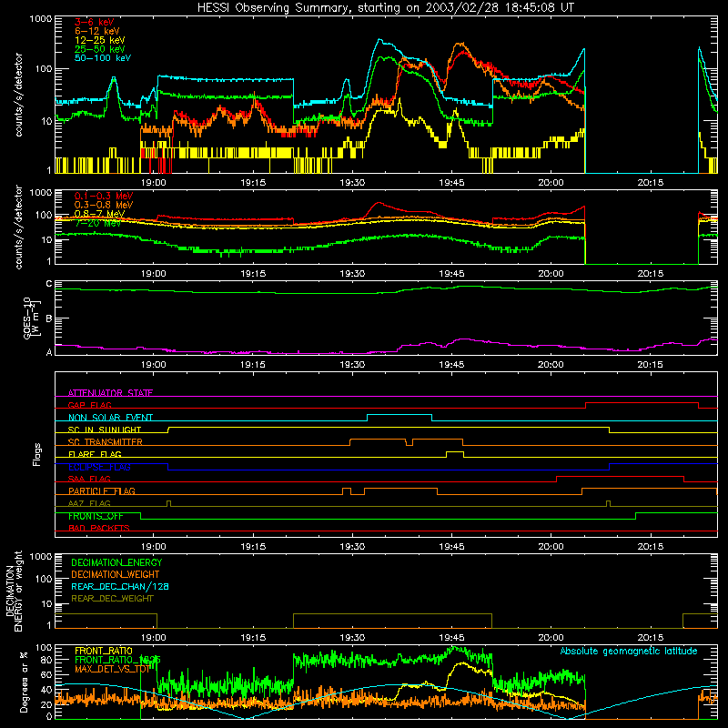Select the 25-50 keV legend label
The image size is (728, 728).
(x=100, y=49)
